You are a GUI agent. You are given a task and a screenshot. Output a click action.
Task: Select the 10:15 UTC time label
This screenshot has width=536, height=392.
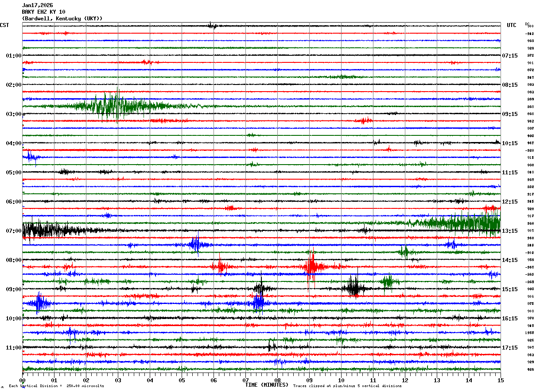510,143
